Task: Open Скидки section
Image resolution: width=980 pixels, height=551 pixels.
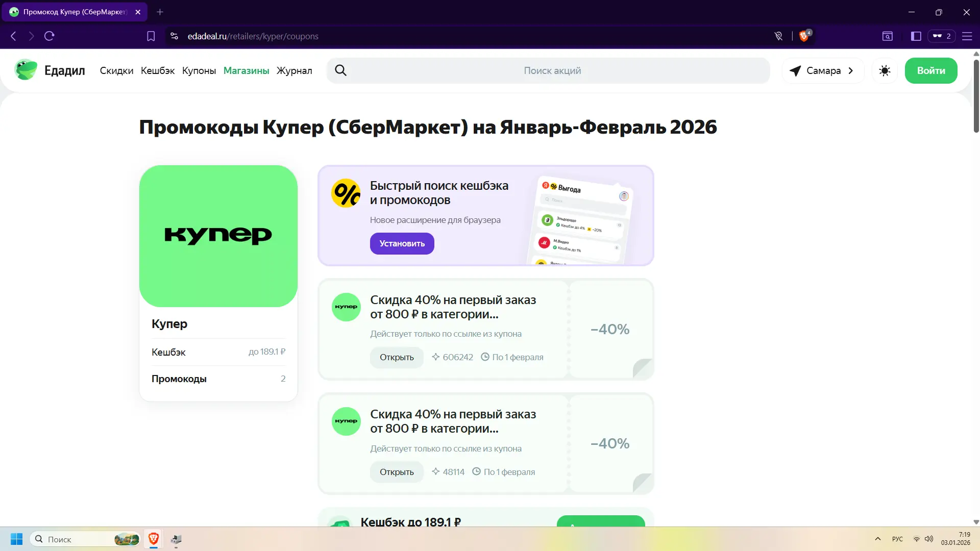Action: pyautogui.click(x=116, y=71)
